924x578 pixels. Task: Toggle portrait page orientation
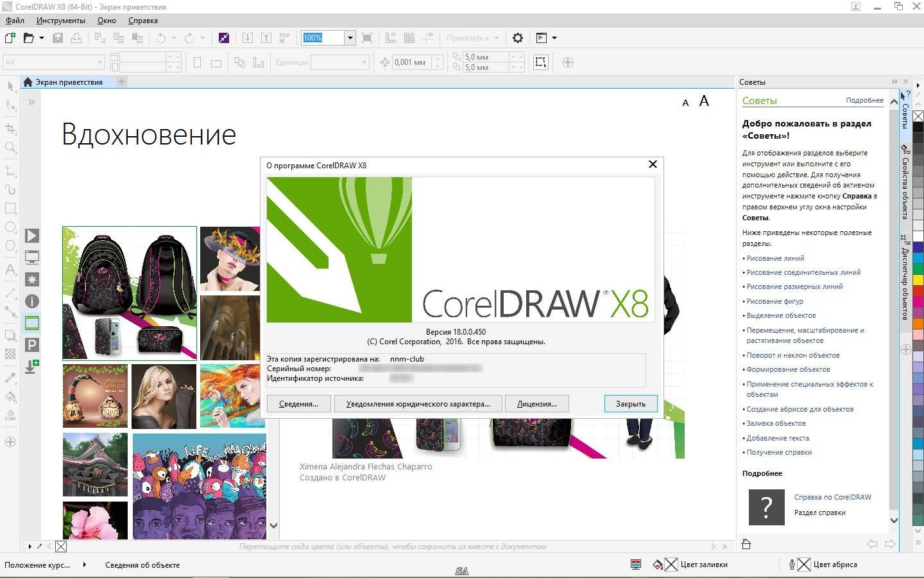[198, 62]
